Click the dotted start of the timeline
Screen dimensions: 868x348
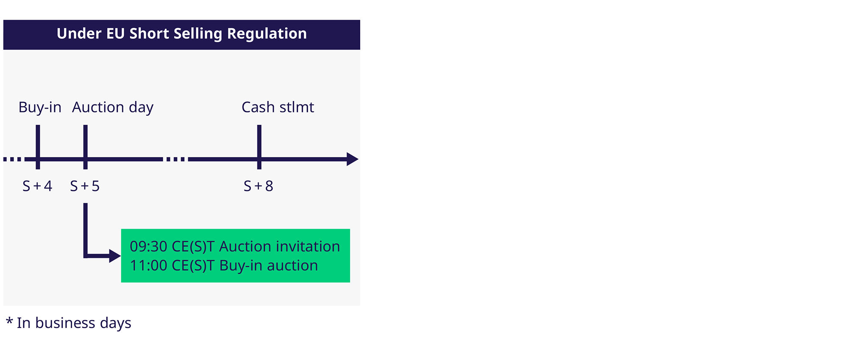pos(12,159)
